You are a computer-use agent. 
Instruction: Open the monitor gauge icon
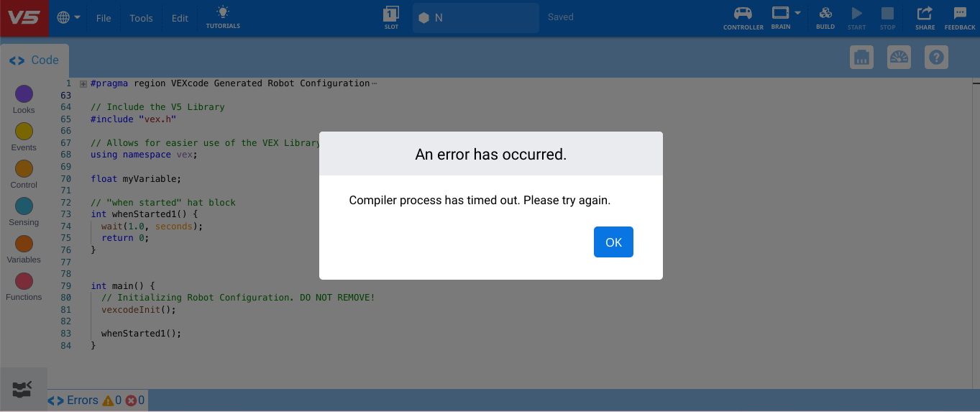coord(899,58)
